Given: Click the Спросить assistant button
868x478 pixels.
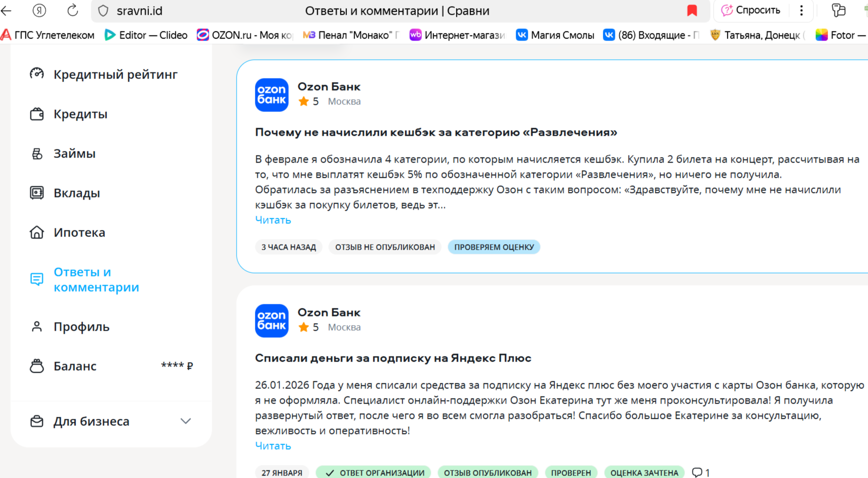Looking at the screenshot, I should click(x=751, y=10).
